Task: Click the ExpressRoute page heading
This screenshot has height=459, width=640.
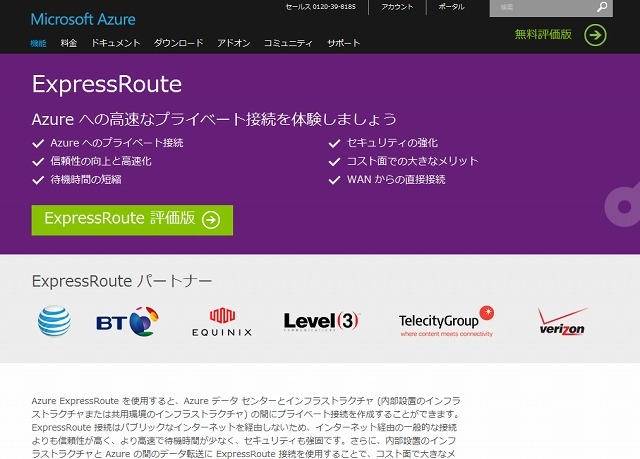Action: click(107, 84)
